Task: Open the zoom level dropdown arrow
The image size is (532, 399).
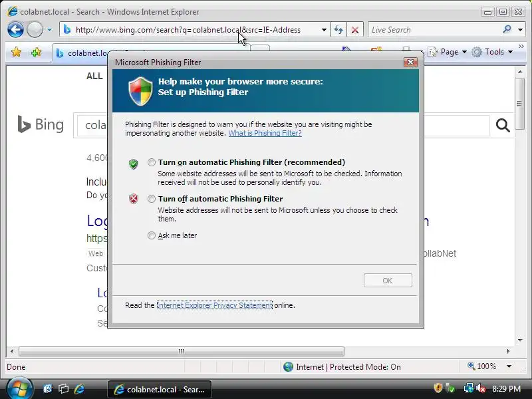Action: (509, 366)
